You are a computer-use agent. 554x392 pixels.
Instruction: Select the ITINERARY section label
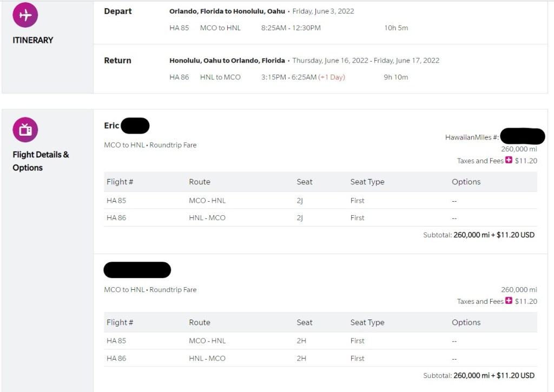tap(33, 40)
